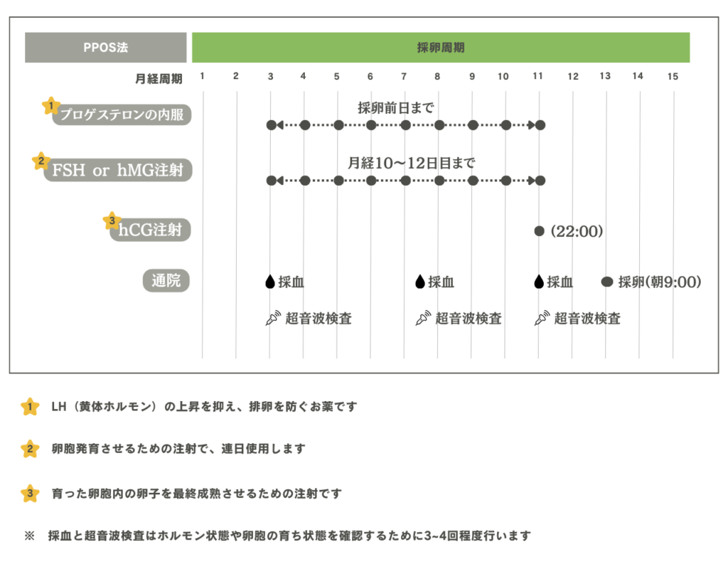728x569 pixels.
Task: Toggle the timeline dot under day 5
Action: (337, 124)
